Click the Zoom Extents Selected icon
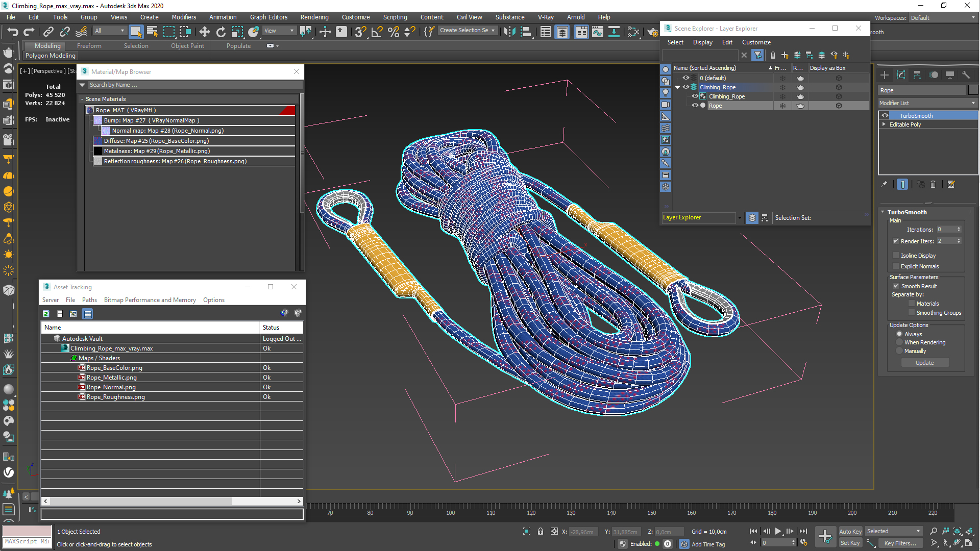980x551 pixels. pyautogui.click(x=957, y=531)
